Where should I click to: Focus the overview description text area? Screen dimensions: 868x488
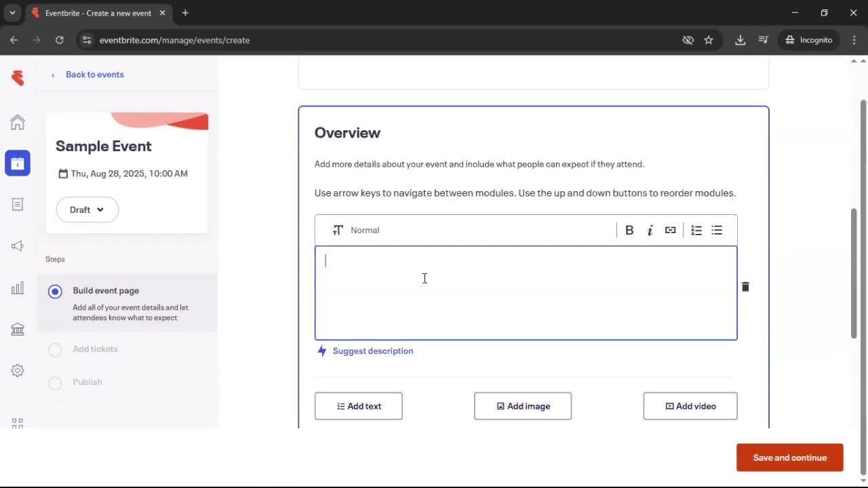(x=526, y=293)
